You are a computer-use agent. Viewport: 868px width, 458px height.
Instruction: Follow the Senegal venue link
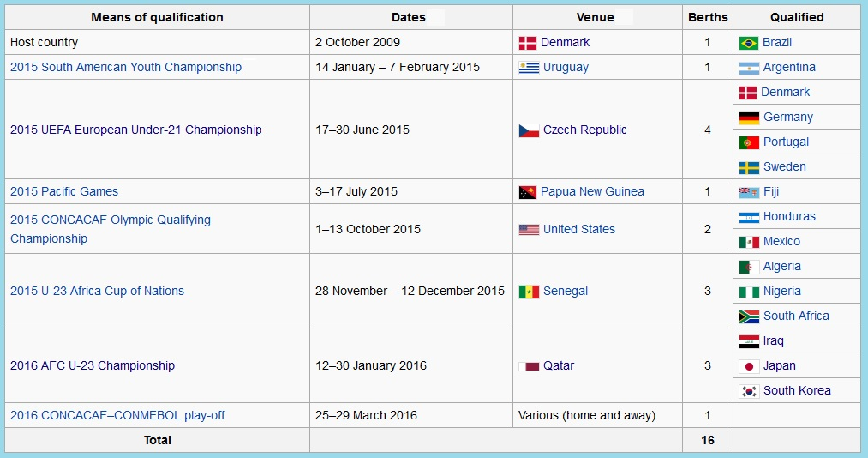566,291
